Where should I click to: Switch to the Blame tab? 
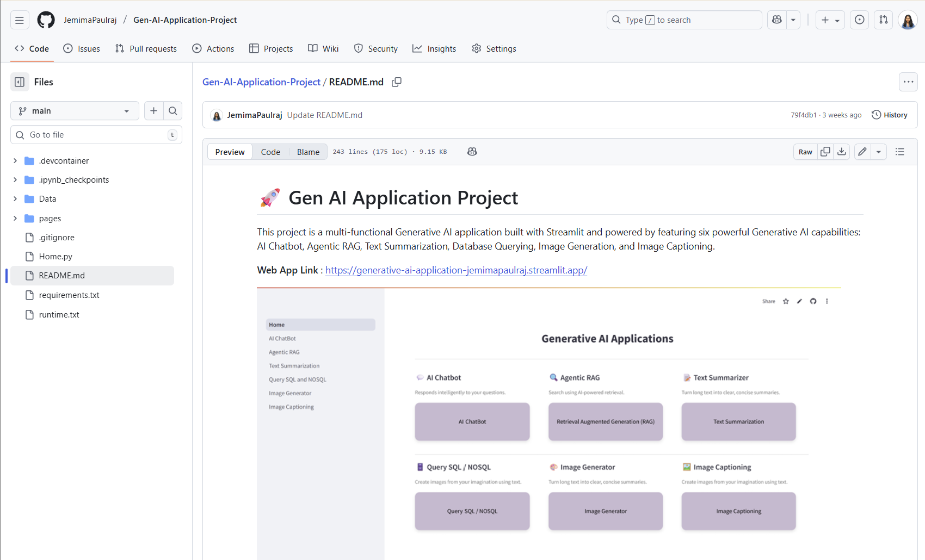point(308,152)
